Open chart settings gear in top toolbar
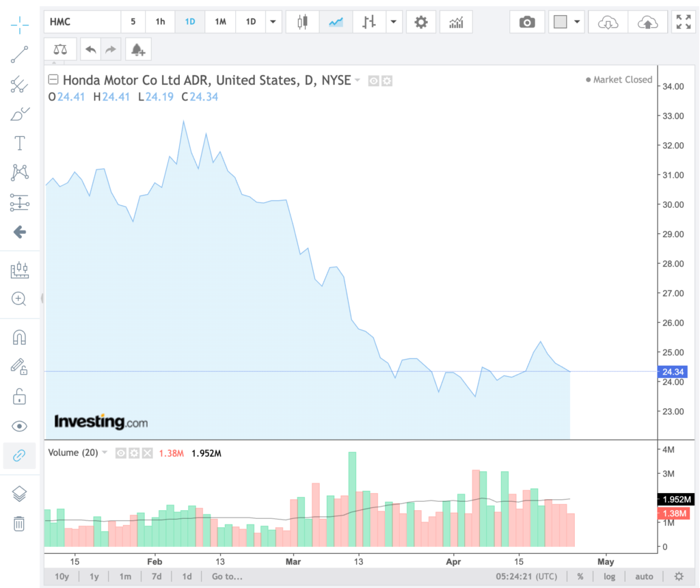 [x=421, y=22]
